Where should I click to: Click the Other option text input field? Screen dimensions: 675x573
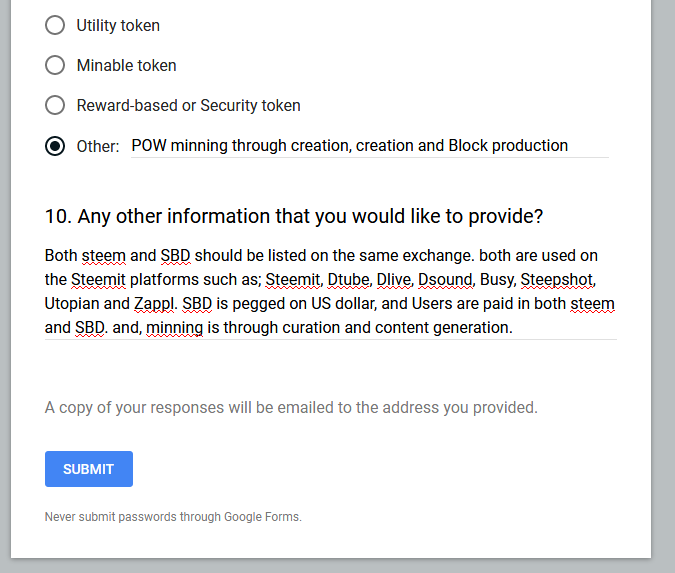pyautogui.click(x=369, y=146)
